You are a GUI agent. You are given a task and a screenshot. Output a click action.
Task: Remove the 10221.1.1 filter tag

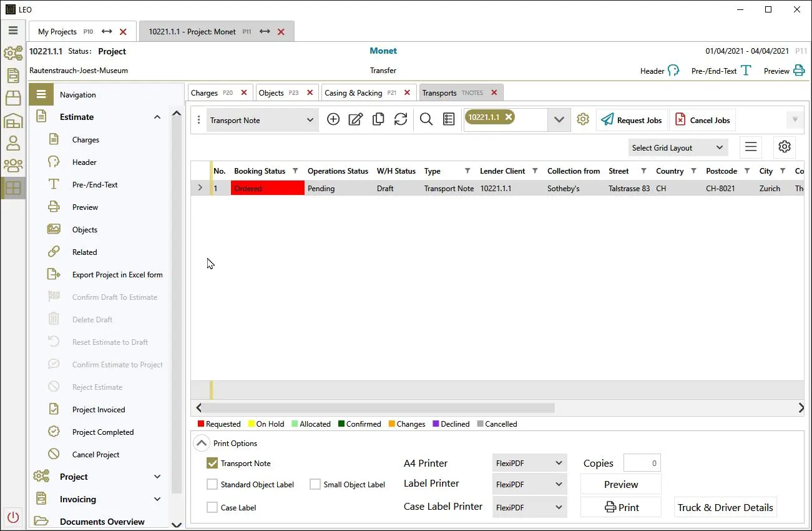[x=509, y=117]
